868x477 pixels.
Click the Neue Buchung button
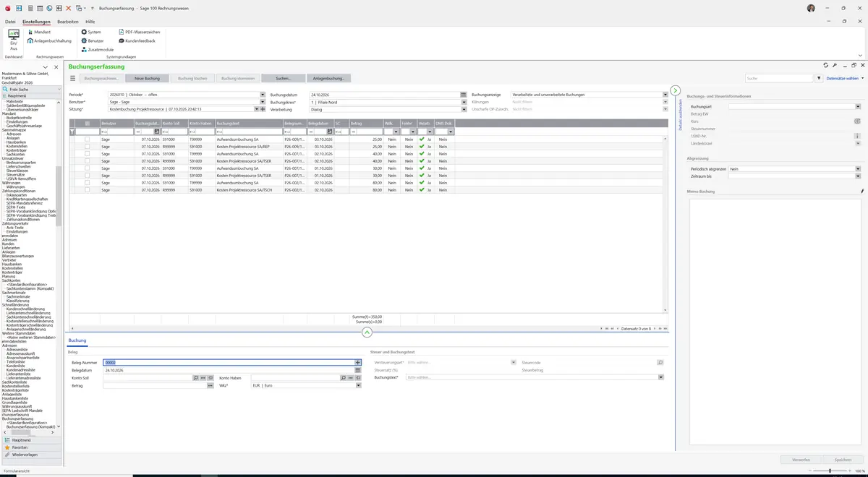point(147,78)
